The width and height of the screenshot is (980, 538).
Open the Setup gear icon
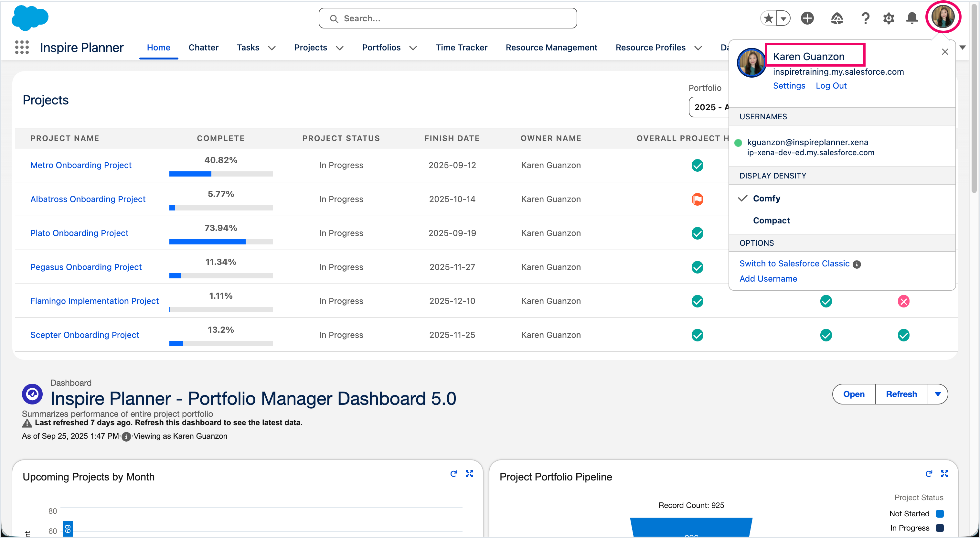pos(889,18)
